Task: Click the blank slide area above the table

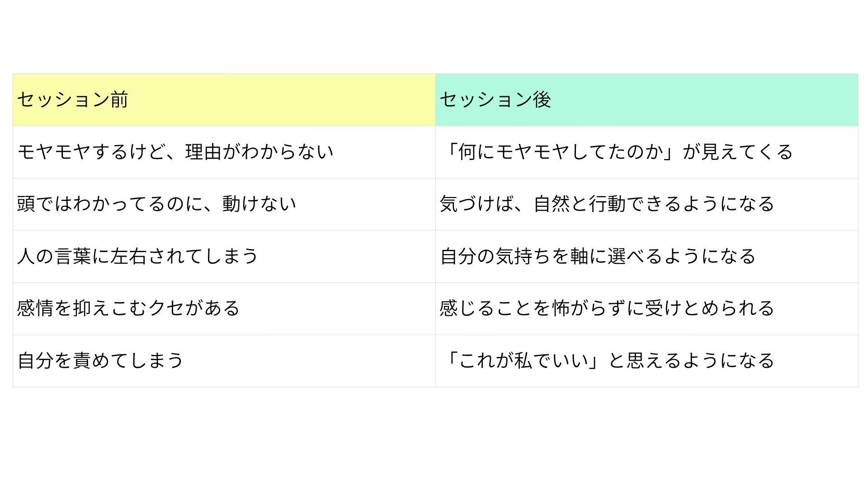Action: 434,36
